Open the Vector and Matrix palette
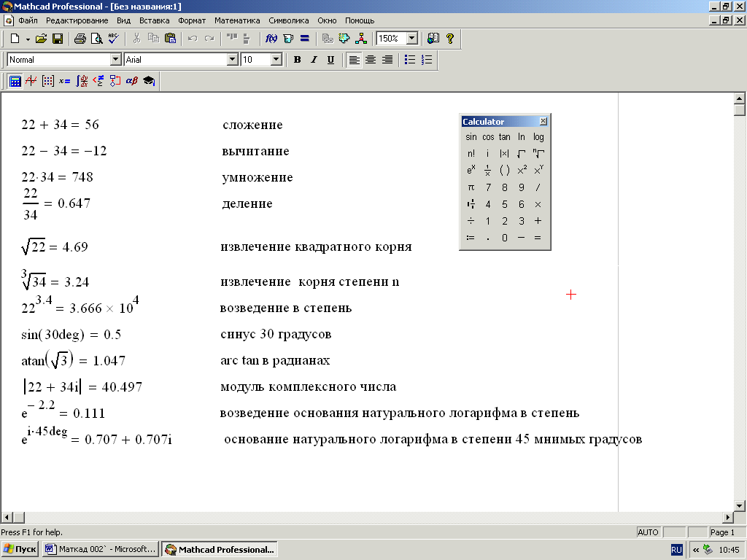Viewport: 747px width, 560px height. 48,81
